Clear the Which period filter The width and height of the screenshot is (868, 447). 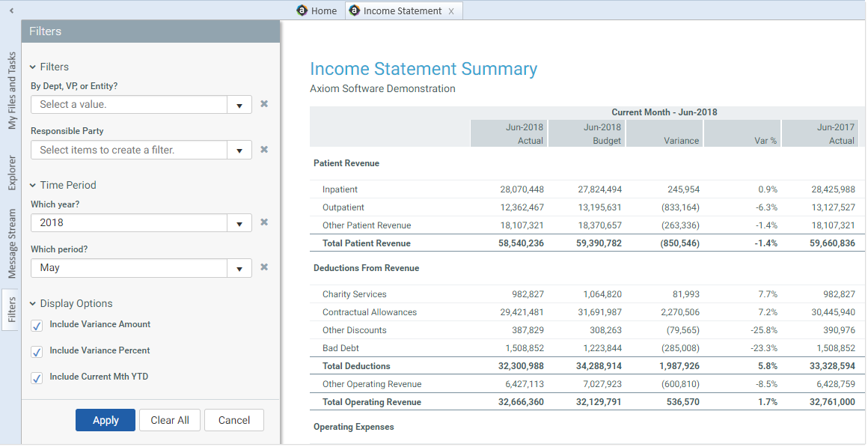tap(265, 267)
